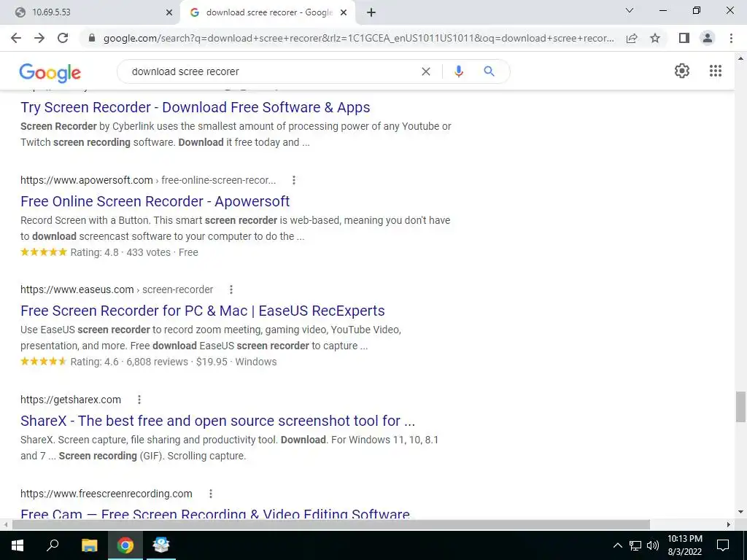Open Windows taskbar search
The image size is (747, 560).
point(53,545)
